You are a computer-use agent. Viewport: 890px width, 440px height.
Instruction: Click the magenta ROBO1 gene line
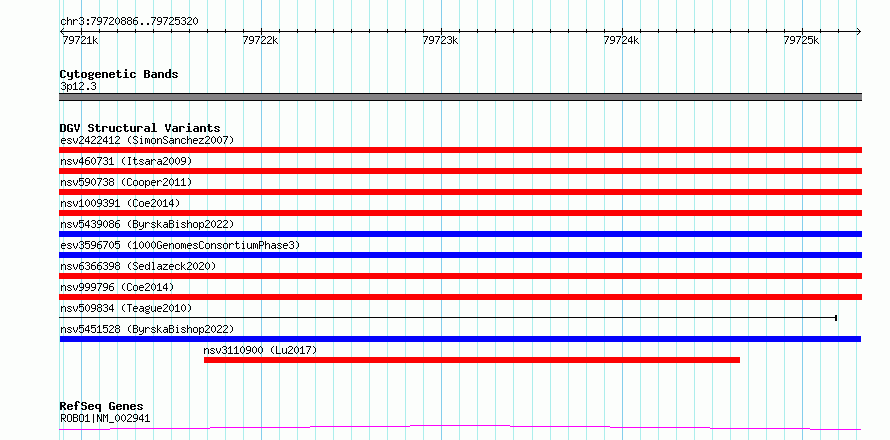click(460, 427)
